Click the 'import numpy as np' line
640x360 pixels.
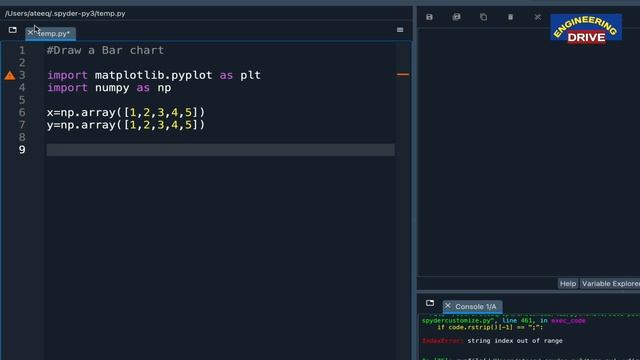[109, 88]
